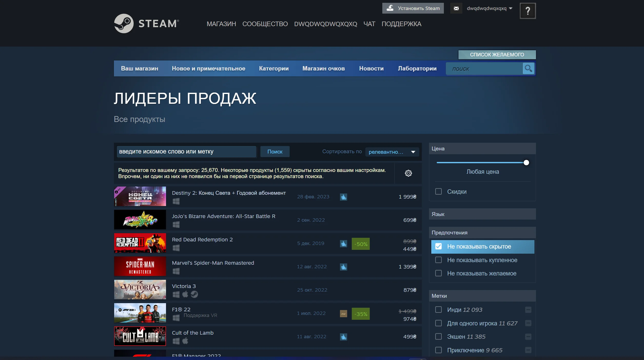Click the Поиск button

pos(275,152)
